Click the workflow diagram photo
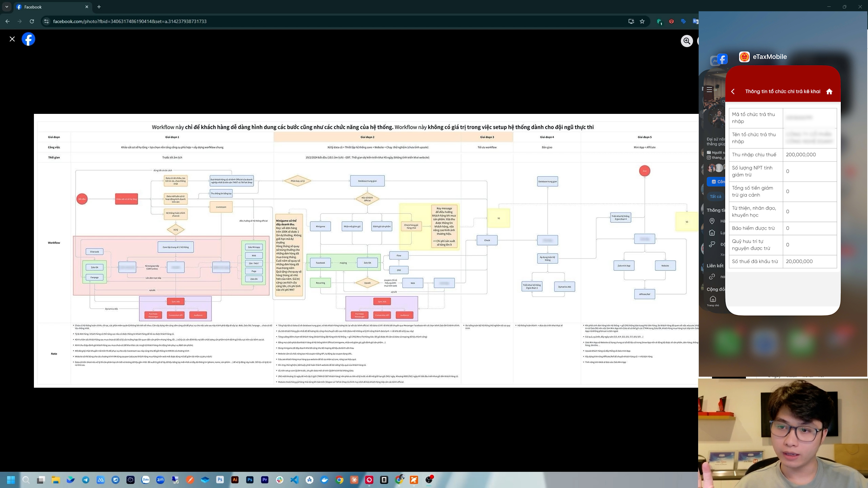 366,251
